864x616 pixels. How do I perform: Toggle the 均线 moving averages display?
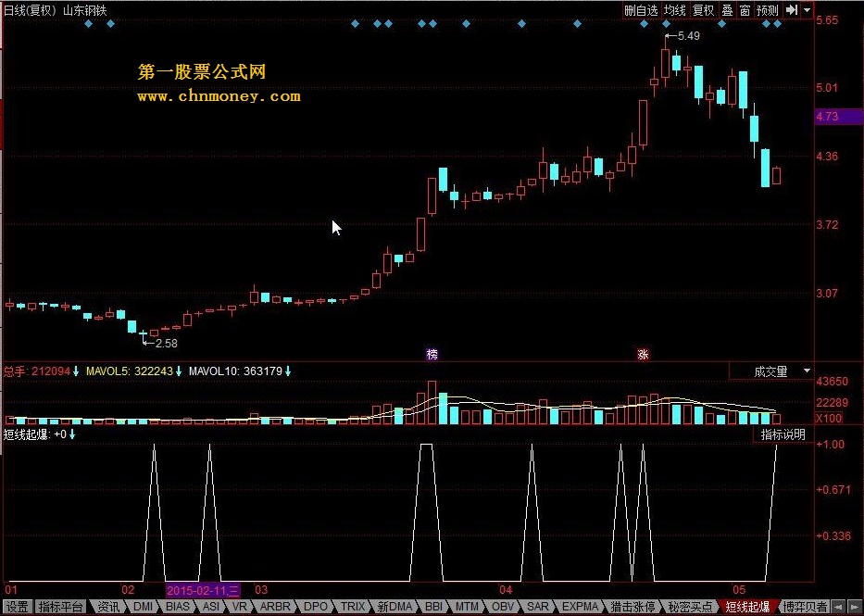tap(674, 10)
